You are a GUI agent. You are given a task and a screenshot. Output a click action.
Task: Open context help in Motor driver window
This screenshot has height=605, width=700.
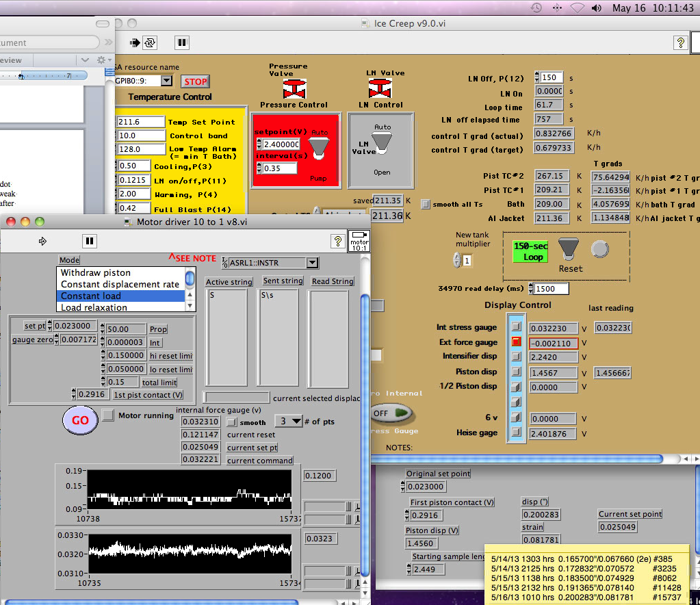[x=337, y=240]
